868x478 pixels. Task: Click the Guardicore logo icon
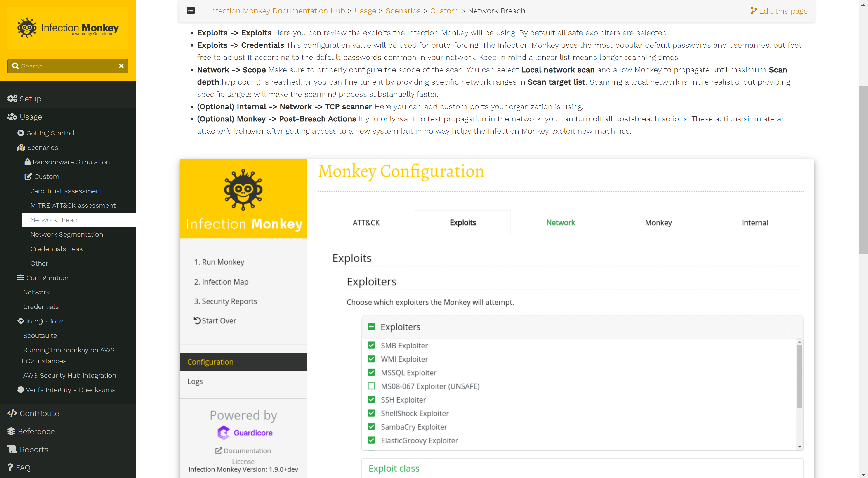pyautogui.click(x=223, y=433)
